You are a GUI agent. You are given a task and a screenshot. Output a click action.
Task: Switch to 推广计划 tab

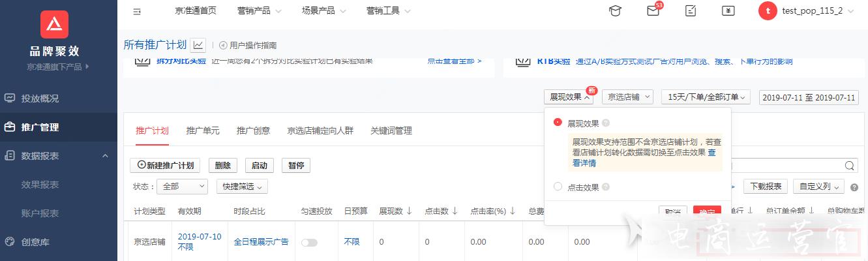(x=153, y=130)
